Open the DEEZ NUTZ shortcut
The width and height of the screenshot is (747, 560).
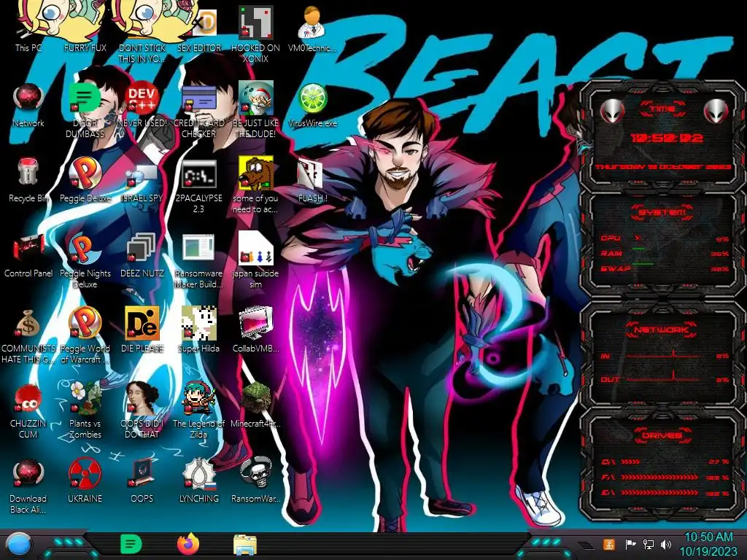(142, 255)
